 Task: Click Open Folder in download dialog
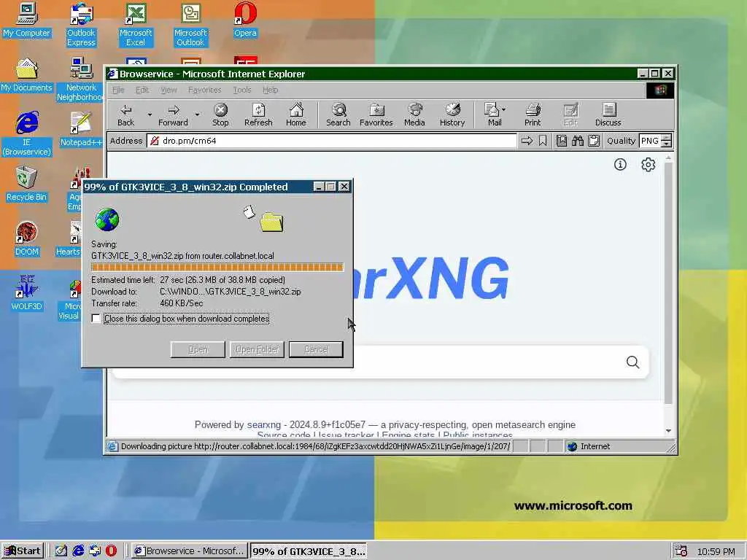tap(257, 349)
